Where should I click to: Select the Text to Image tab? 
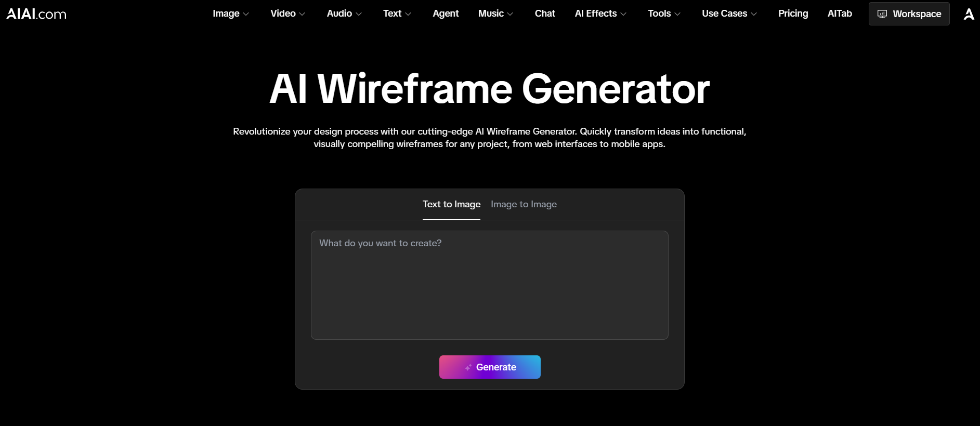tap(451, 204)
